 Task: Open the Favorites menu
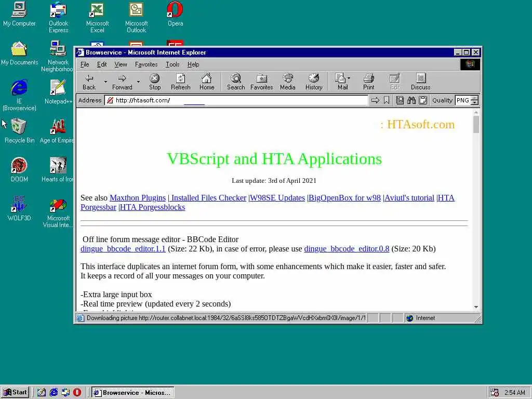[x=146, y=64]
